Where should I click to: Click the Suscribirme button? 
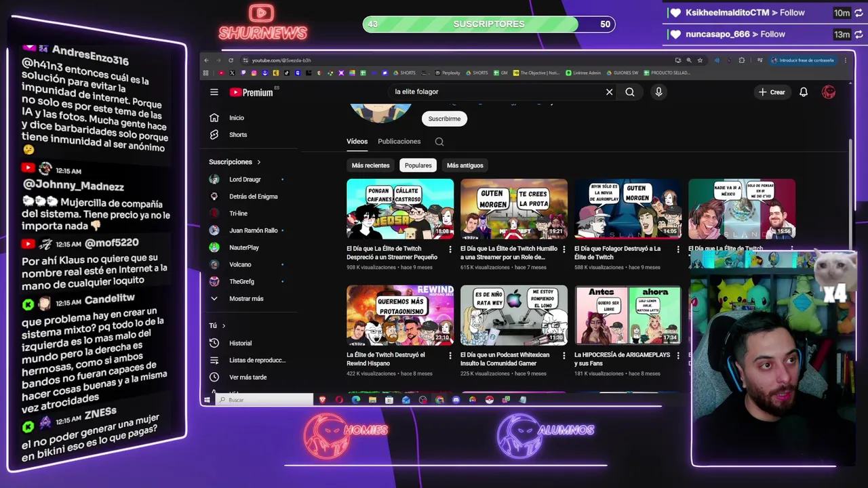(x=444, y=119)
